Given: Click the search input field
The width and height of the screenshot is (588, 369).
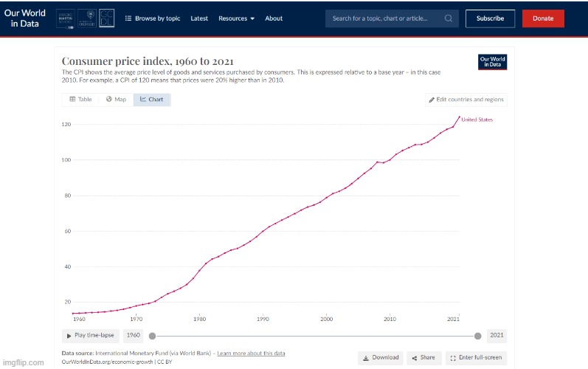Looking at the screenshot, I should point(384,18).
